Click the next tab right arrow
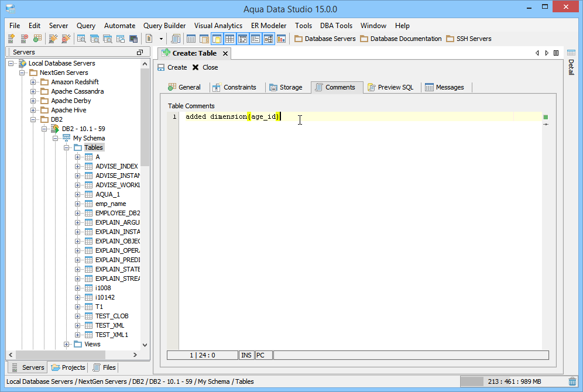The width and height of the screenshot is (583, 392). point(547,53)
